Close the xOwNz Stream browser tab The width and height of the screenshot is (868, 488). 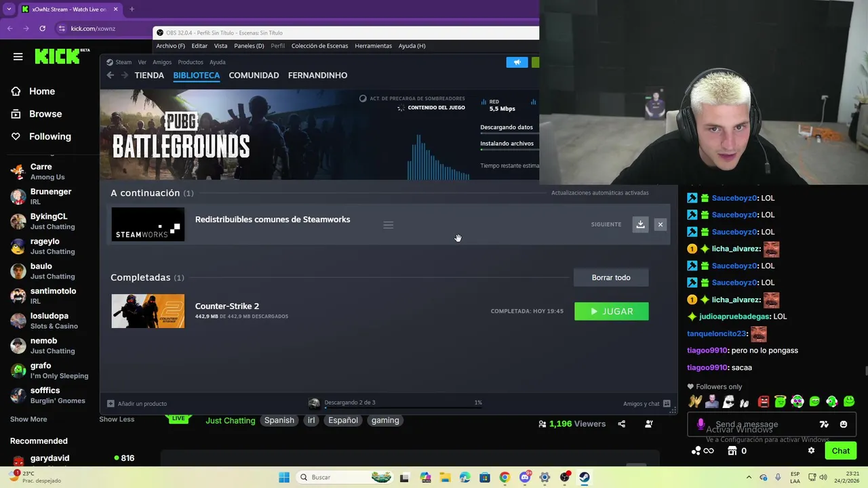[116, 9]
